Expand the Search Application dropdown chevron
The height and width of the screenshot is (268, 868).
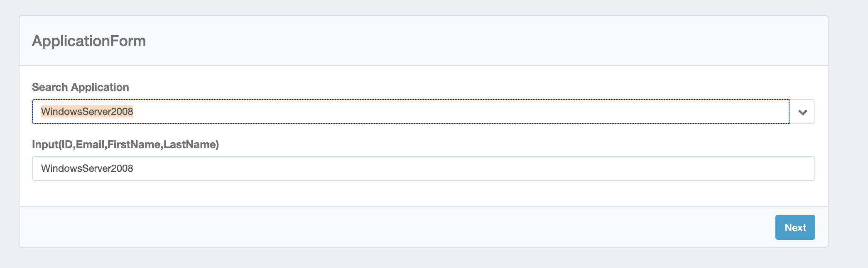(802, 112)
